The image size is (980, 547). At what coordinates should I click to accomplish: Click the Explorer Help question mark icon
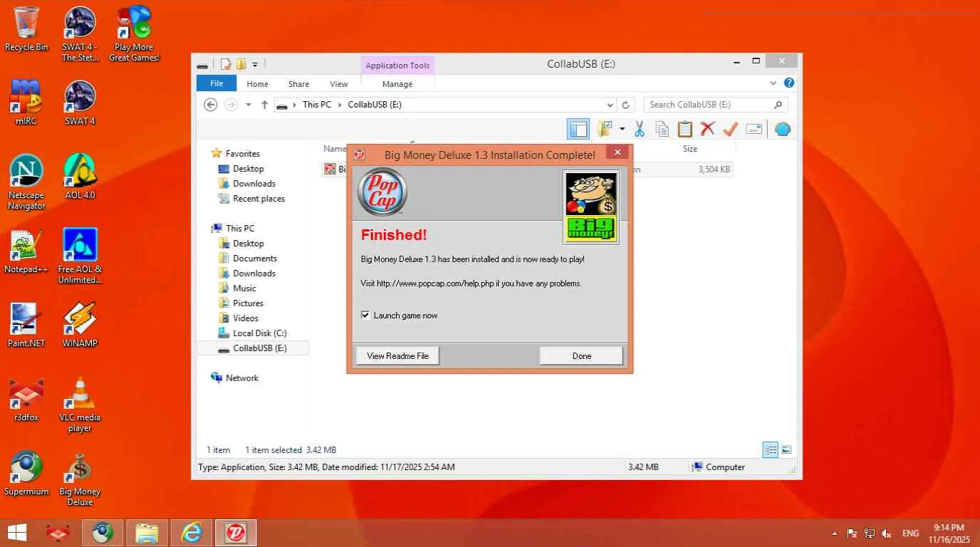(x=789, y=83)
